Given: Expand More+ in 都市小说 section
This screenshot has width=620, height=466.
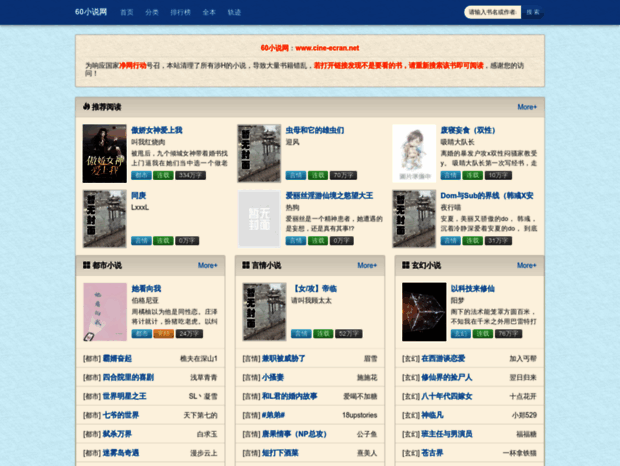Looking at the screenshot, I should click(207, 265).
